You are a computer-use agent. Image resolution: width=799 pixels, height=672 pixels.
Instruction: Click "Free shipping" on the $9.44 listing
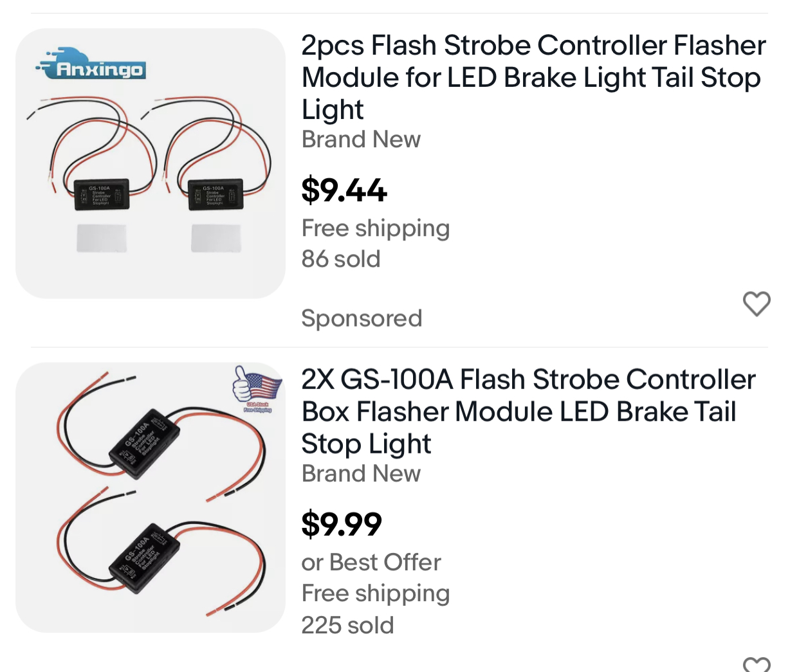[x=376, y=228]
